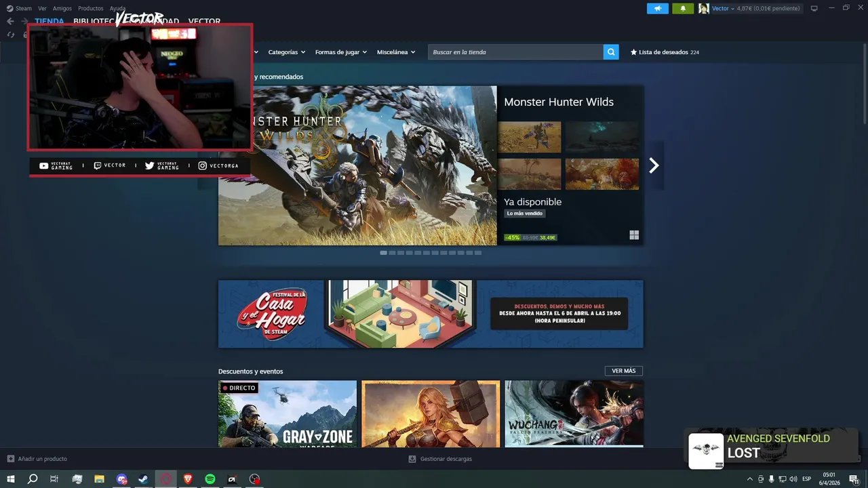
Task: View the top-left Monster Hunter Wilds screenshot
Action: (530, 137)
